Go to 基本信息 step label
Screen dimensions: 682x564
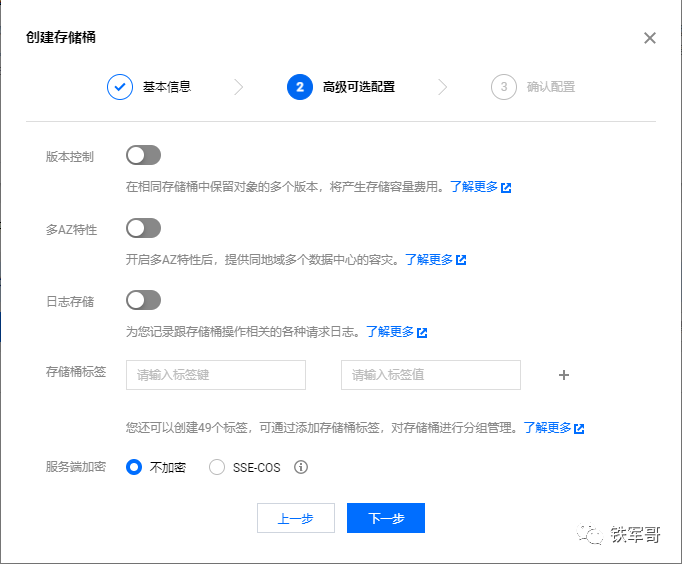pyautogui.click(x=167, y=87)
